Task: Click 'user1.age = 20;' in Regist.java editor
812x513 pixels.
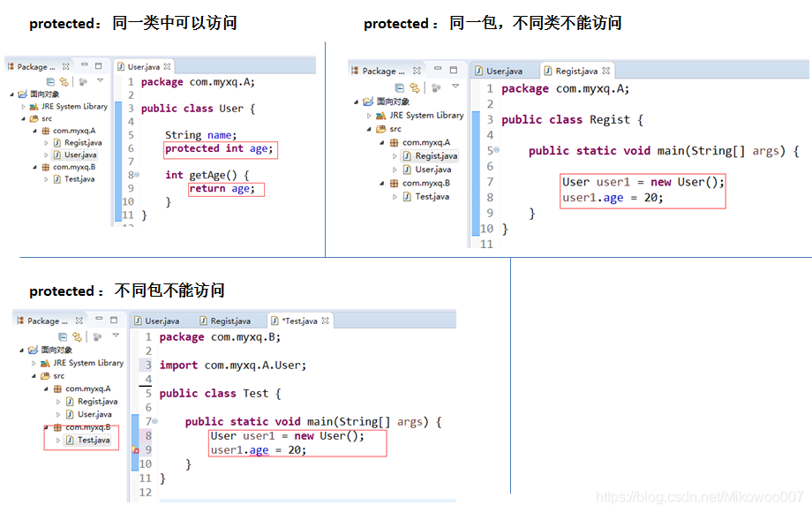Action: pyautogui.click(x=613, y=198)
